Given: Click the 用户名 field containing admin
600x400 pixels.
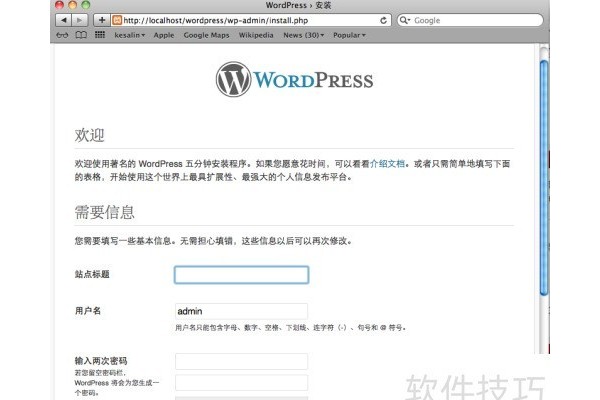Looking at the screenshot, I should point(241,311).
